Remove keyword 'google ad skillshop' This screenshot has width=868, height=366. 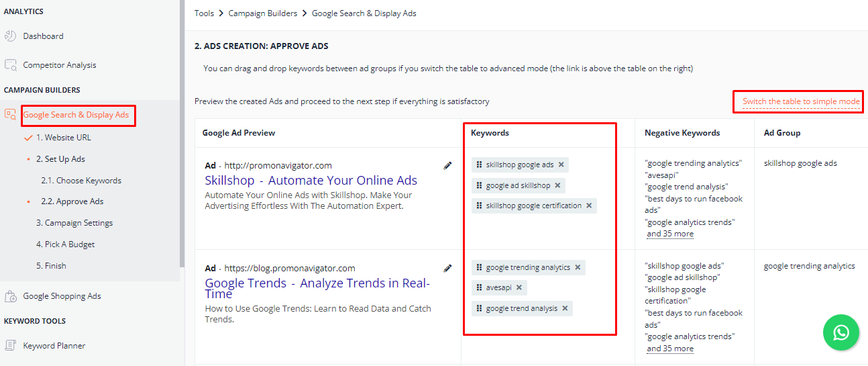coord(557,185)
